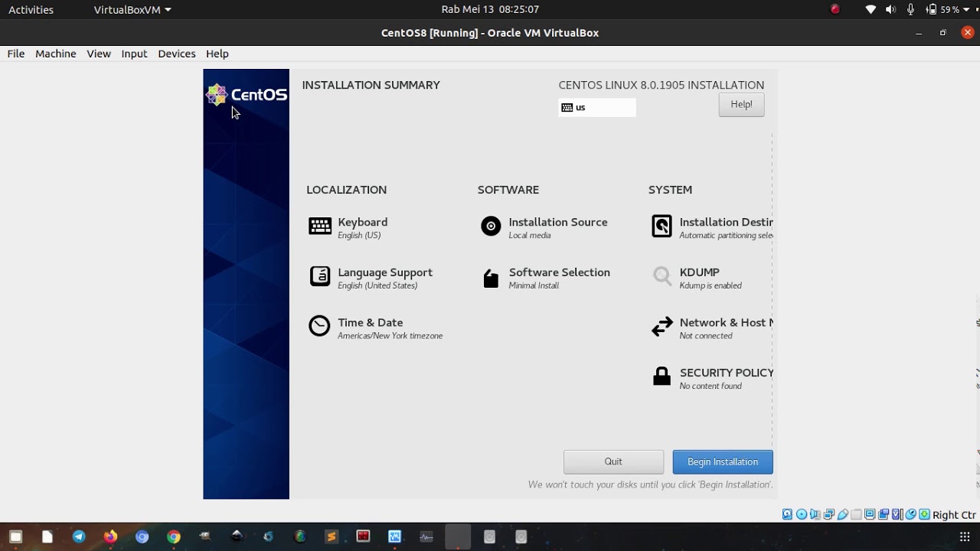Click the Show Applications grid icon
This screenshot has width=980, height=551.
click(x=965, y=536)
